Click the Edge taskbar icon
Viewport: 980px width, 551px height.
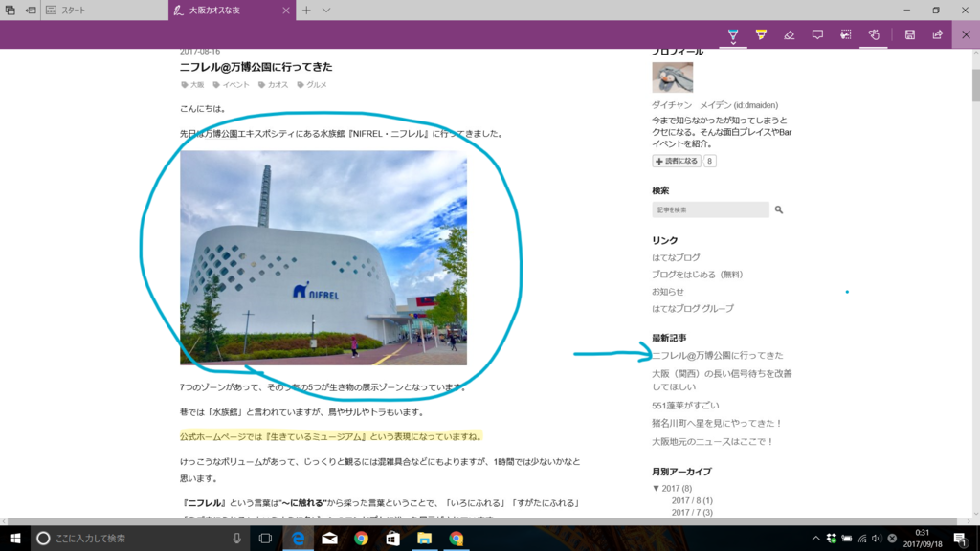pyautogui.click(x=299, y=538)
